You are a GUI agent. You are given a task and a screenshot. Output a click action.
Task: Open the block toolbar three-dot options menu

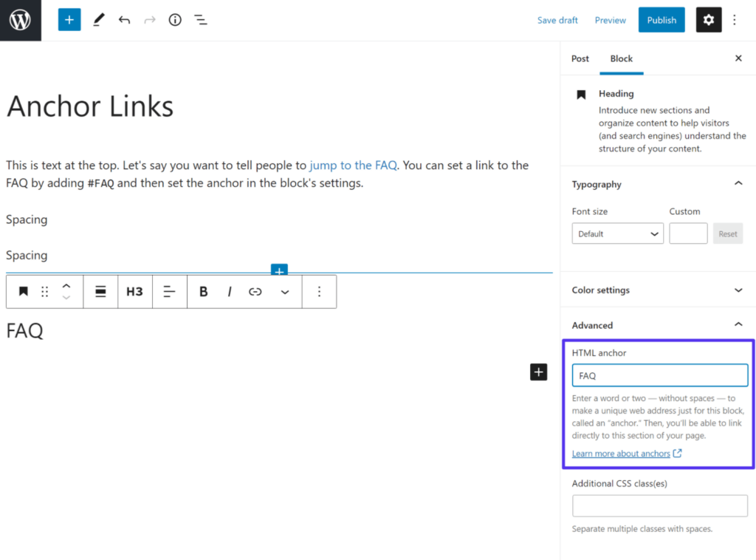point(319,292)
